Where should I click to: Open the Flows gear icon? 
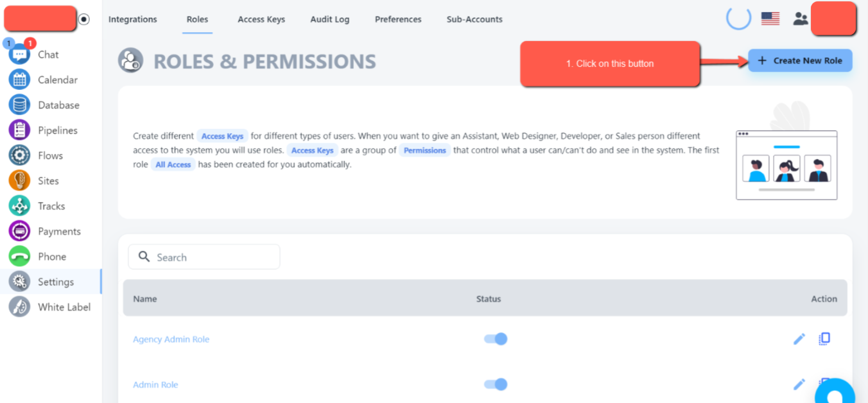20,156
